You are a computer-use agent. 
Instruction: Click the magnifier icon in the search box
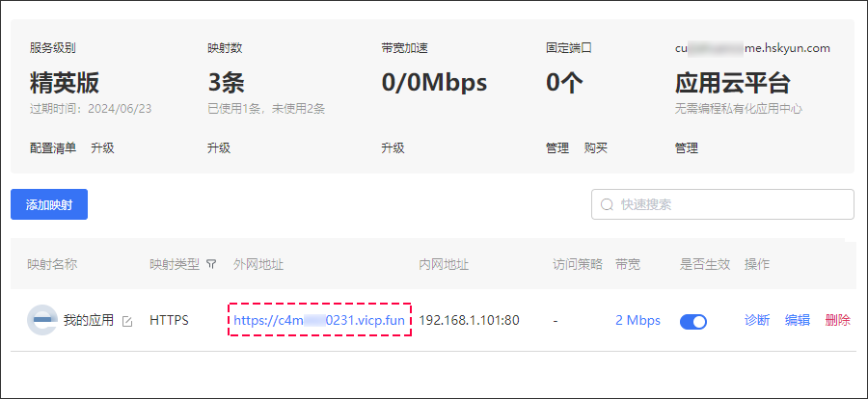[x=607, y=204]
